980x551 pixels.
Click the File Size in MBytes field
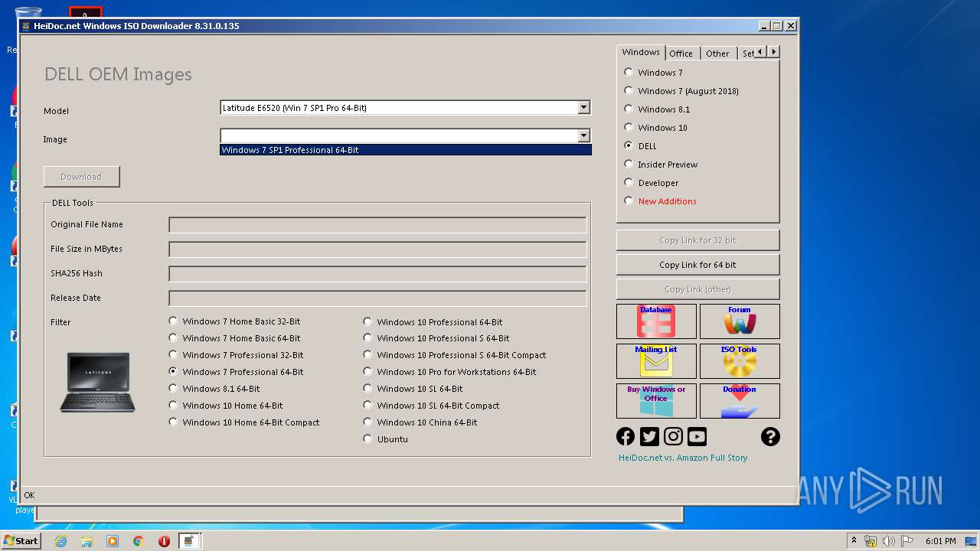(377, 249)
